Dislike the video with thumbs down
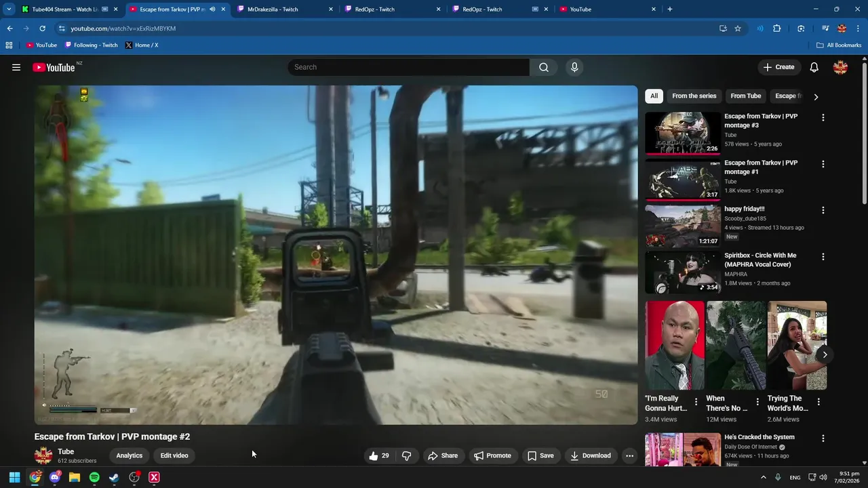868x488 pixels. point(407,455)
